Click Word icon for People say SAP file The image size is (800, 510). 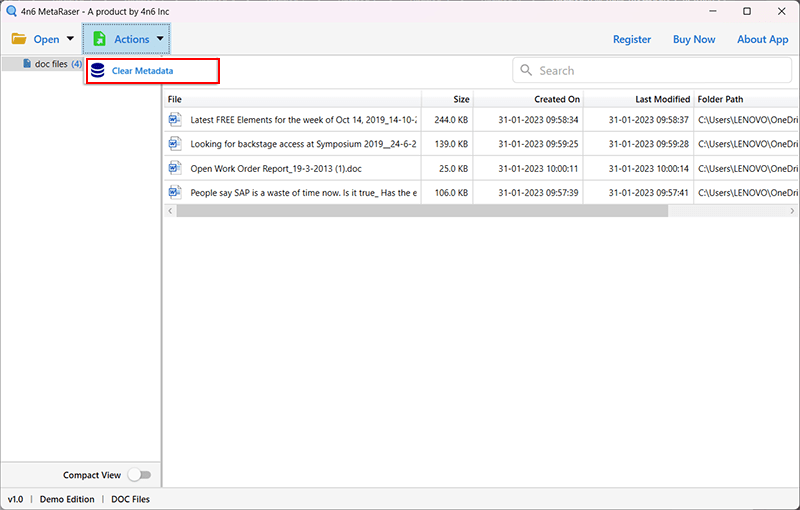tap(175, 192)
